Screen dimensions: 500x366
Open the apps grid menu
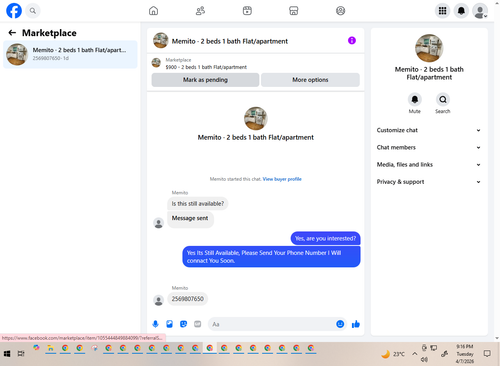pyautogui.click(x=442, y=11)
